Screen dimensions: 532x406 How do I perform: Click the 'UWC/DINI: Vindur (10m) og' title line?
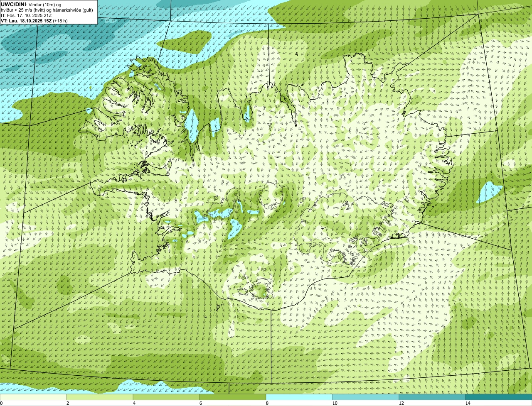[31, 4]
